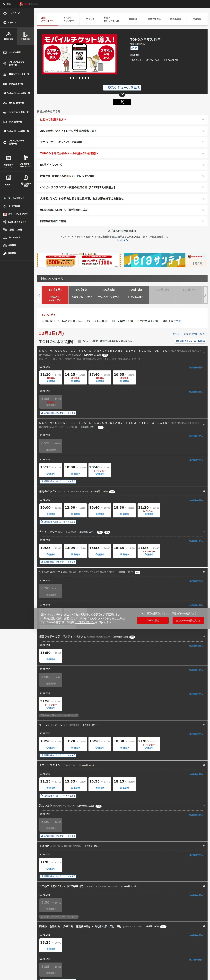Select 10:00 showtime for 栄光のバックホーム

pos(51,511)
